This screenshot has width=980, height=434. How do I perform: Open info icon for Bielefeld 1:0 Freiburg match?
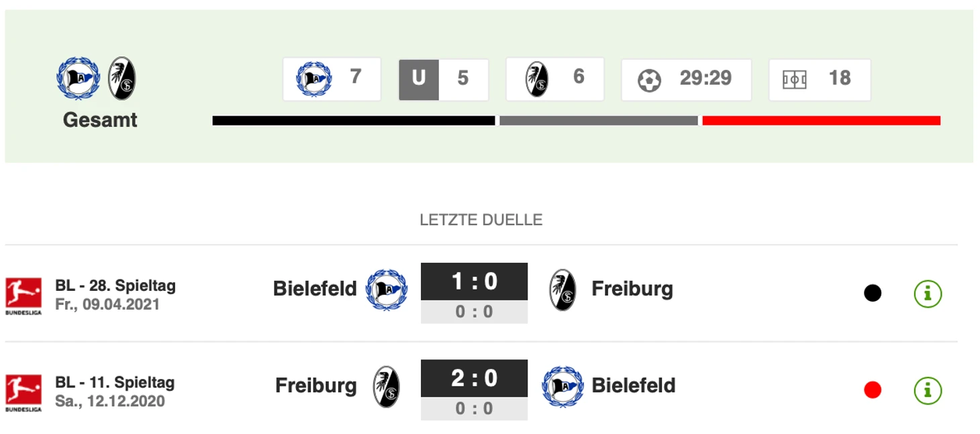[928, 294]
